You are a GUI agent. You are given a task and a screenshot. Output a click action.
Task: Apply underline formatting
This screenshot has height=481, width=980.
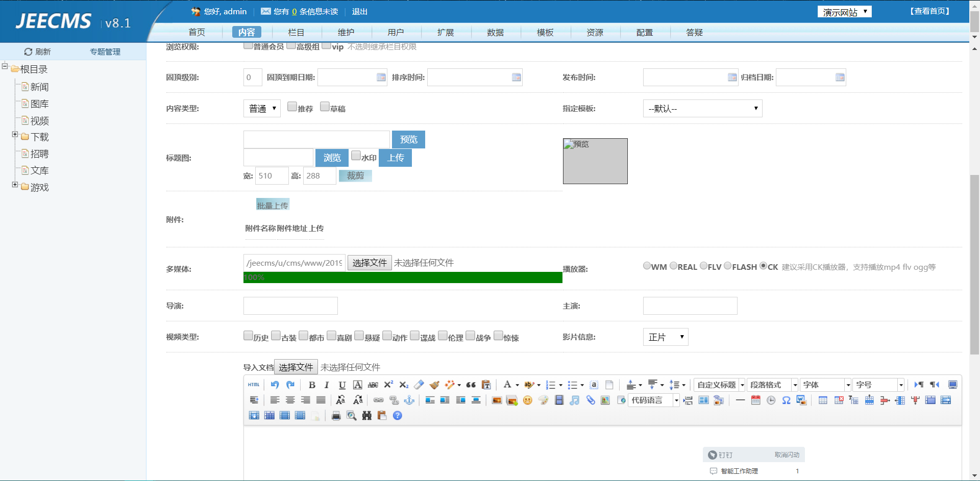(x=342, y=385)
